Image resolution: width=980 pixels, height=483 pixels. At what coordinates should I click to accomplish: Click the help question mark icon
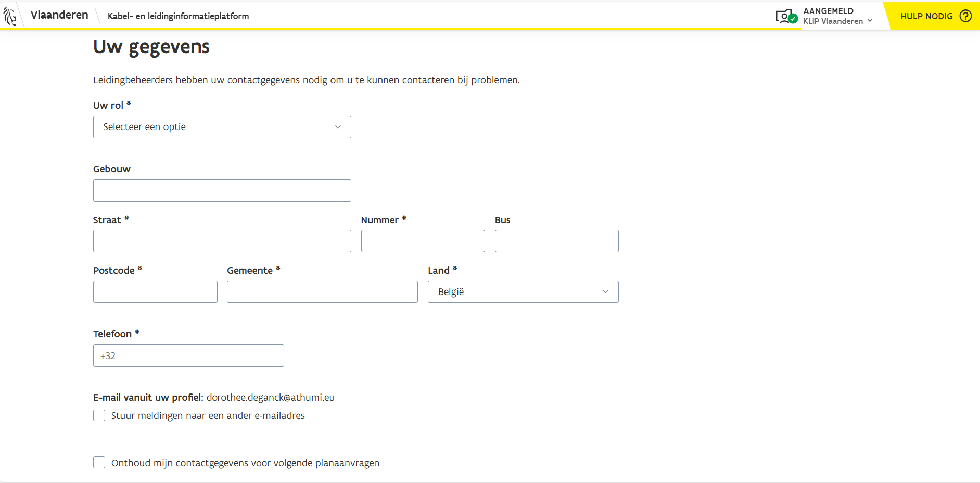point(965,16)
